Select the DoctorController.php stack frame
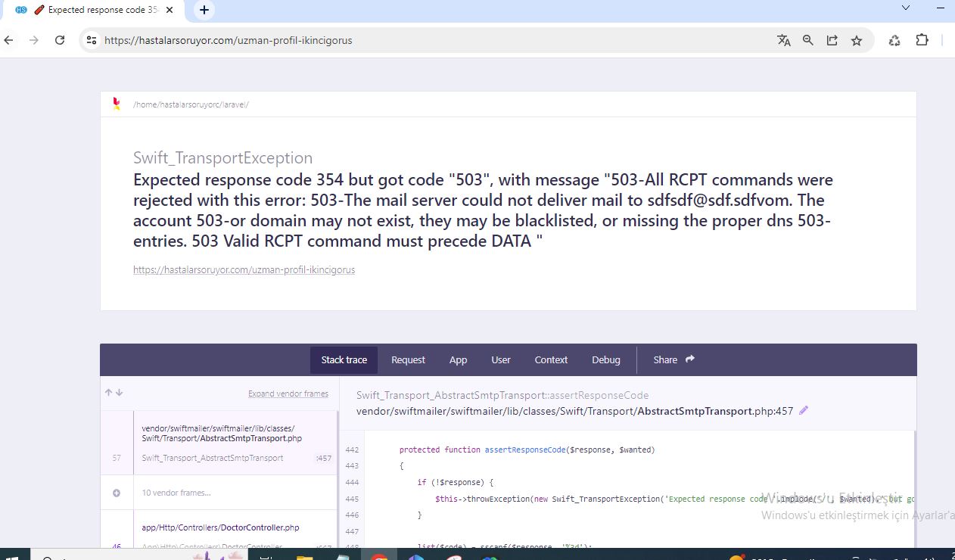This screenshot has width=955, height=560. 220,527
